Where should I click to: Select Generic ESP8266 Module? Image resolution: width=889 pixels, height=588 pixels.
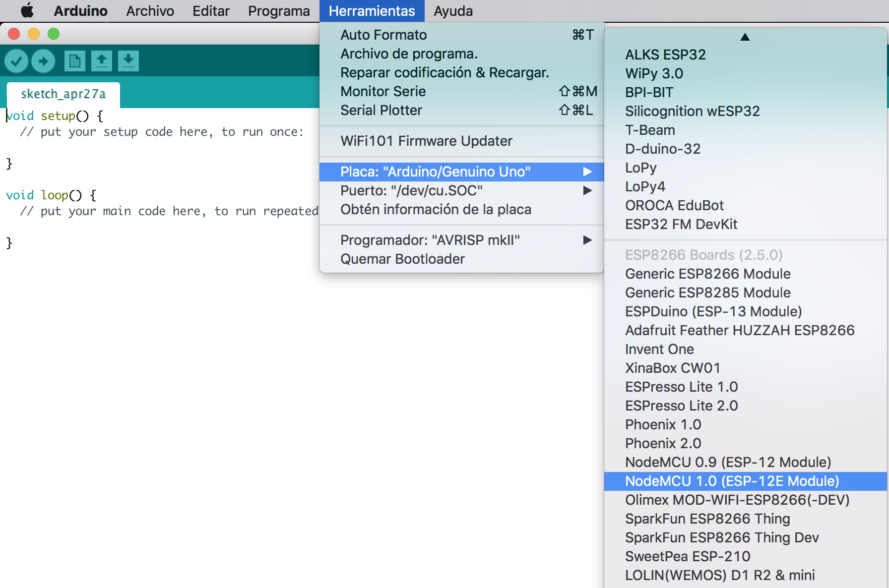(x=746, y=274)
